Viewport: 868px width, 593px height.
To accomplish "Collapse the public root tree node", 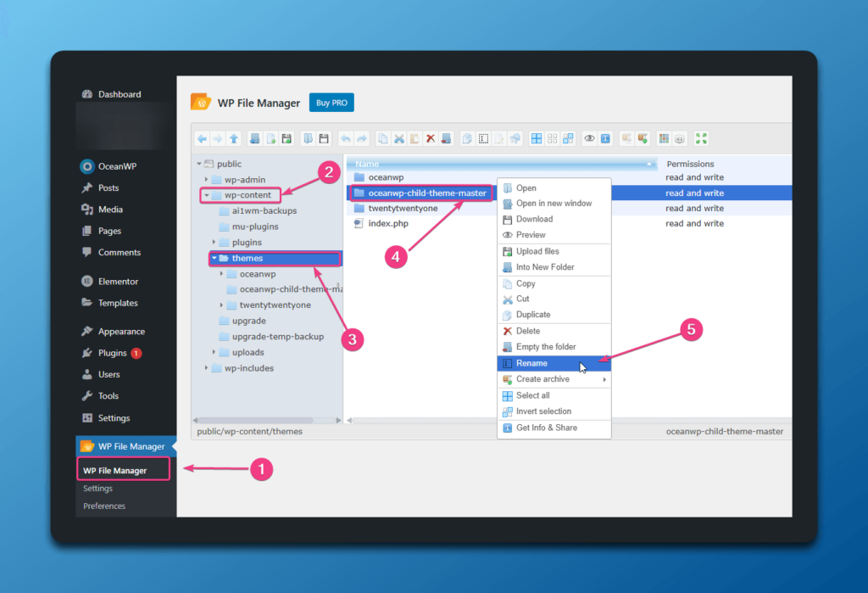I will (199, 164).
